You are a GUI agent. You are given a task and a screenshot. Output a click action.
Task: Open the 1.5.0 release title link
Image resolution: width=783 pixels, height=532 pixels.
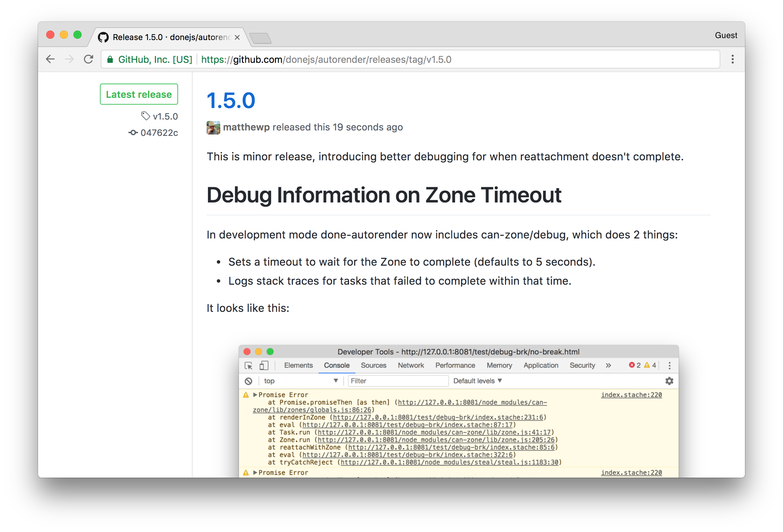(231, 101)
